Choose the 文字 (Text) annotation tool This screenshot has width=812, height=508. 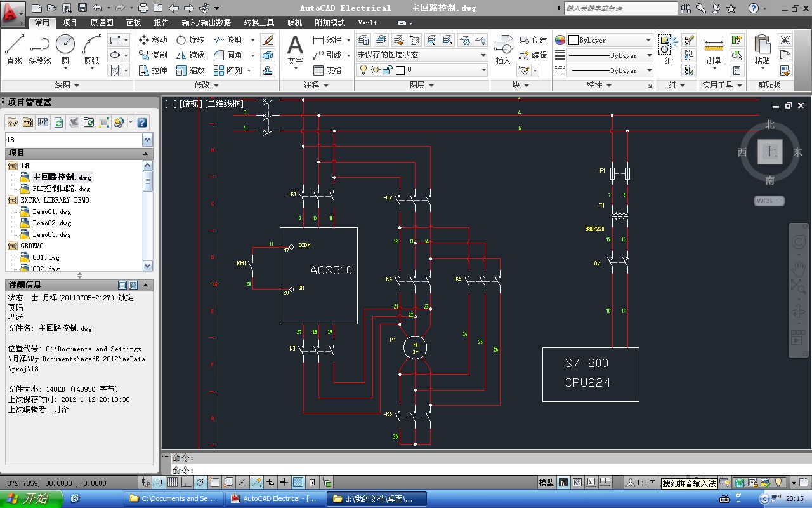click(x=295, y=50)
